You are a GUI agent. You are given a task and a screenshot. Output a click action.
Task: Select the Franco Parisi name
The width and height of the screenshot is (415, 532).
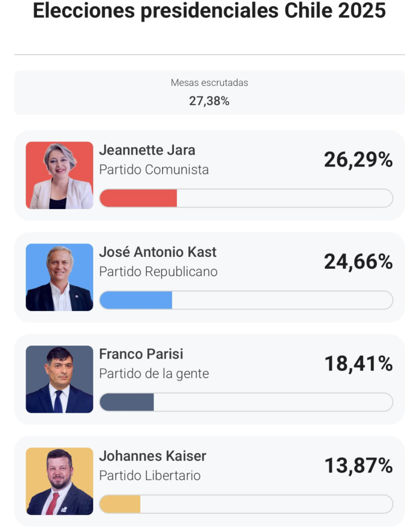142,354
